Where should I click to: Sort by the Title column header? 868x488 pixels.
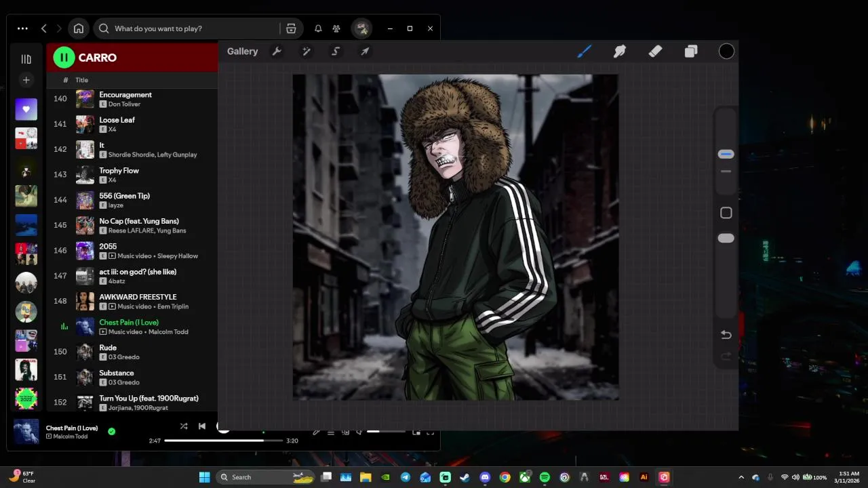point(81,80)
